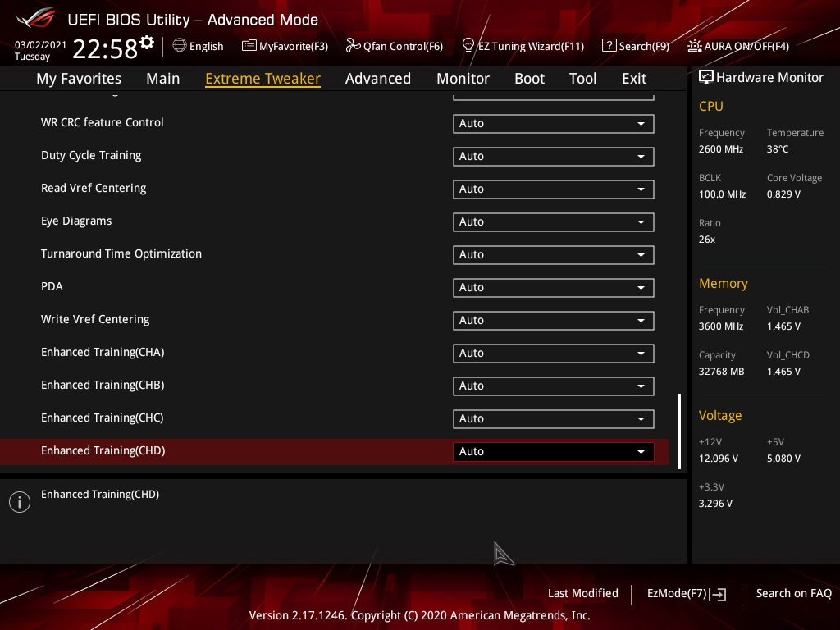Screen dimensions: 840x630
Task: Click the Hardware Monitor screen icon
Action: click(x=706, y=77)
